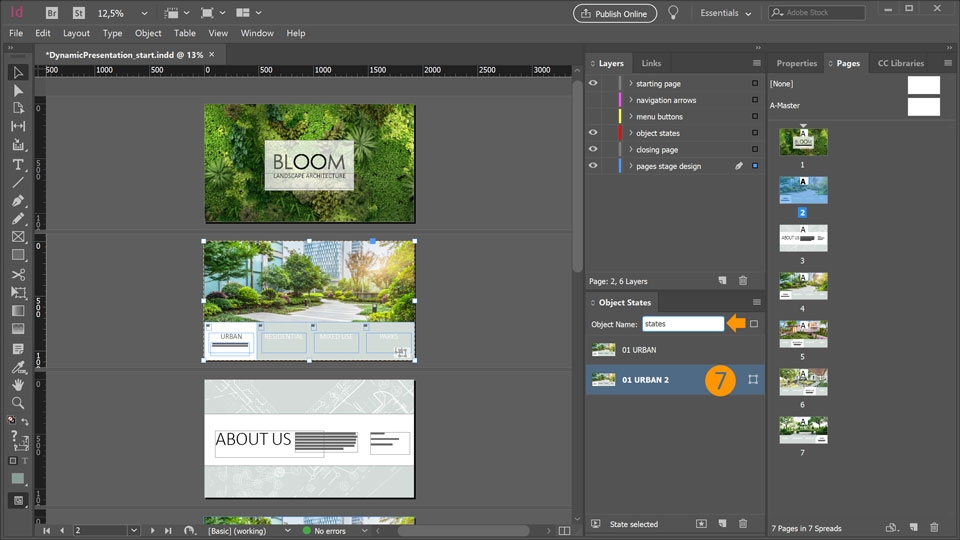The image size is (960, 540).
Task: Click fill and stroke color swatch in toolbar
Action: click(18, 478)
